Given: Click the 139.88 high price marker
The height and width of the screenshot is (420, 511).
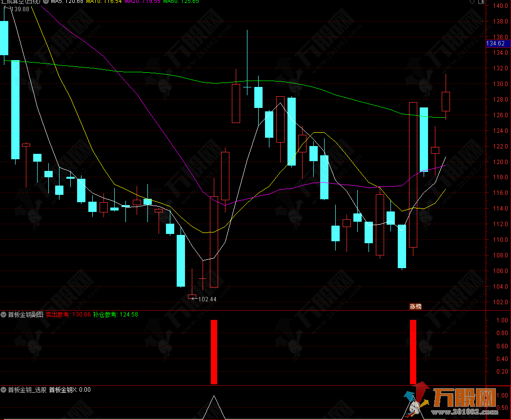Looking at the screenshot, I should click(18, 9).
